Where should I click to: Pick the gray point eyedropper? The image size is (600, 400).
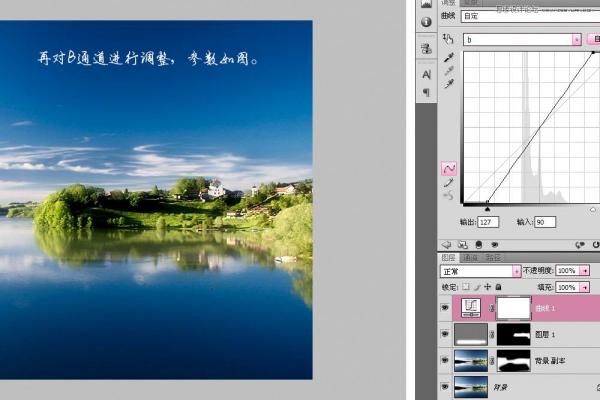448,71
